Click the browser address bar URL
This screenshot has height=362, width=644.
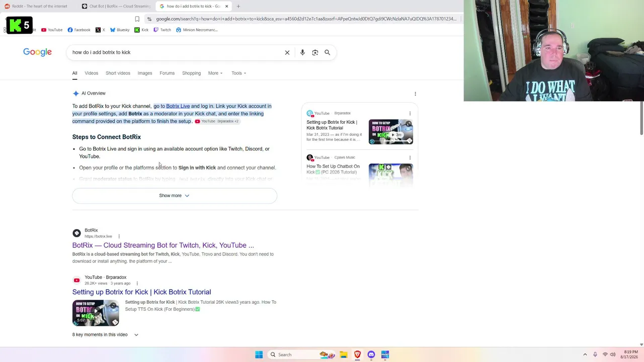point(306,19)
